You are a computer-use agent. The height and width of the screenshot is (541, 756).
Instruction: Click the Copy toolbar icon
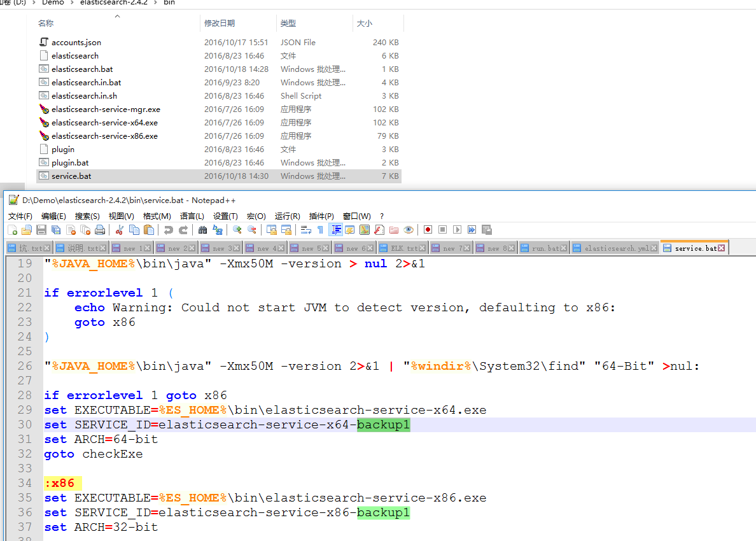click(x=134, y=230)
